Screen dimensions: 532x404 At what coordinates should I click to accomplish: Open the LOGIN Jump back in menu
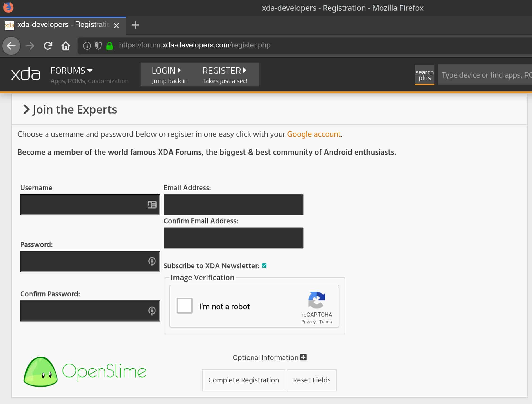coord(169,75)
